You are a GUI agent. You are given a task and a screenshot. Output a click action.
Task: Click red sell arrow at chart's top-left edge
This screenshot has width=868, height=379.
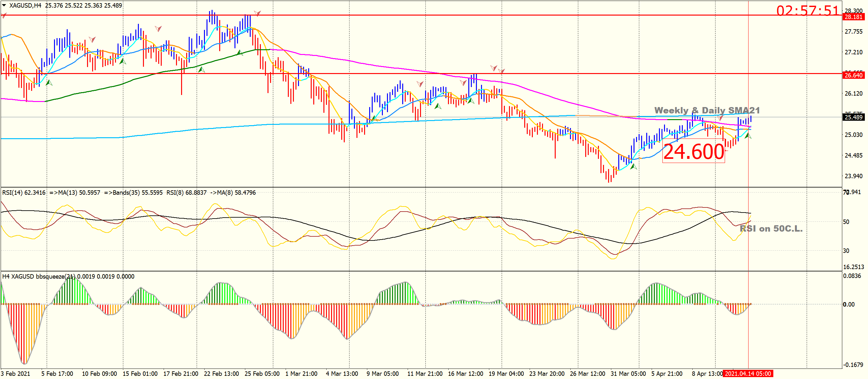pos(3,16)
